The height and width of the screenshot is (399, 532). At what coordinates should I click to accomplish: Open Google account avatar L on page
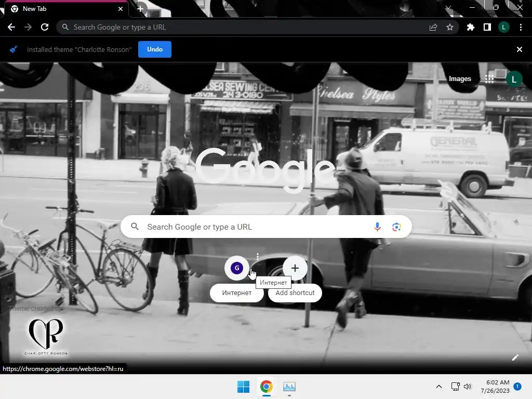pos(514,79)
